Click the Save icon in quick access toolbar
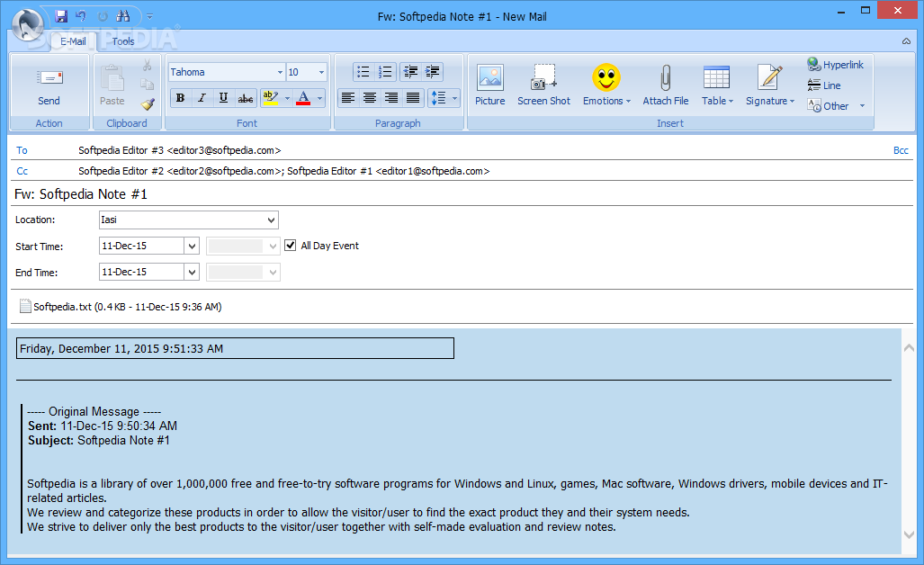The width and height of the screenshot is (924, 565). 61,16
